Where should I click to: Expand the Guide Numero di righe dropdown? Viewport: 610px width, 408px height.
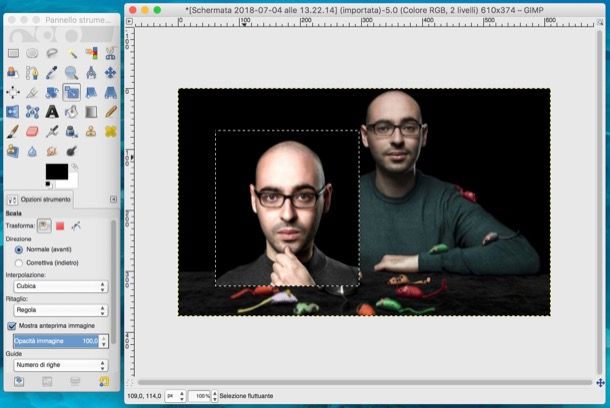tap(60, 365)
